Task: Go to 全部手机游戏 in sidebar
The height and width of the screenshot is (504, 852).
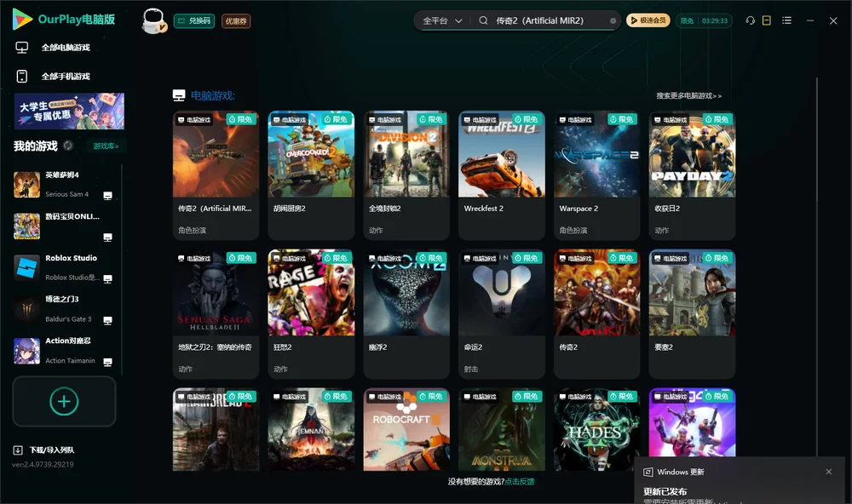Action: 53,76
